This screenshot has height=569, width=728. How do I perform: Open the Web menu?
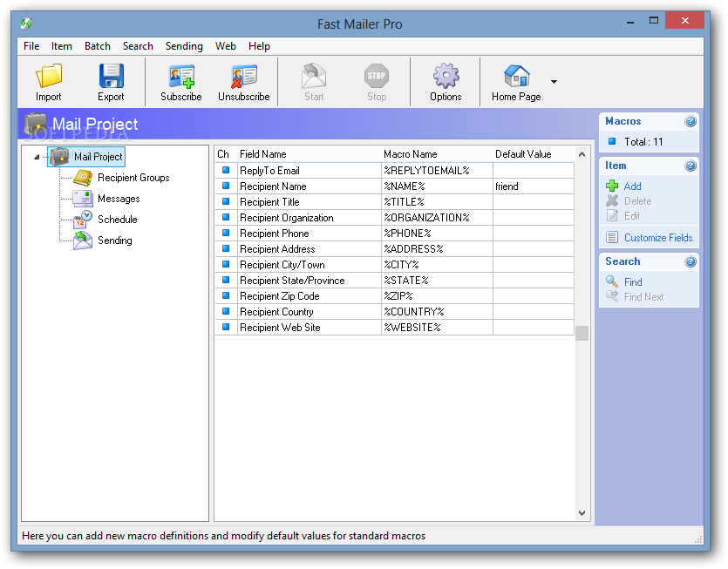coord(226,46)
